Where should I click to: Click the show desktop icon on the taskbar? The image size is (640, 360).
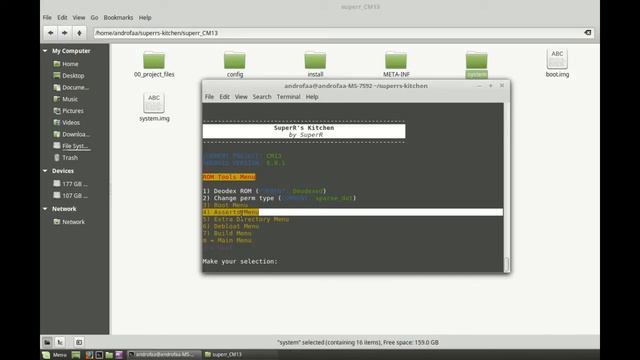76,355
